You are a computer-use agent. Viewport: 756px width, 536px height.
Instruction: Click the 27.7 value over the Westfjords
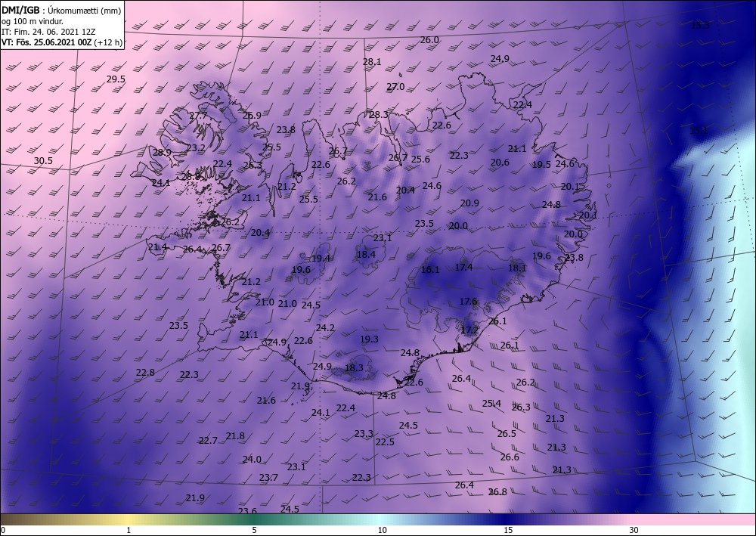(198, 116)
